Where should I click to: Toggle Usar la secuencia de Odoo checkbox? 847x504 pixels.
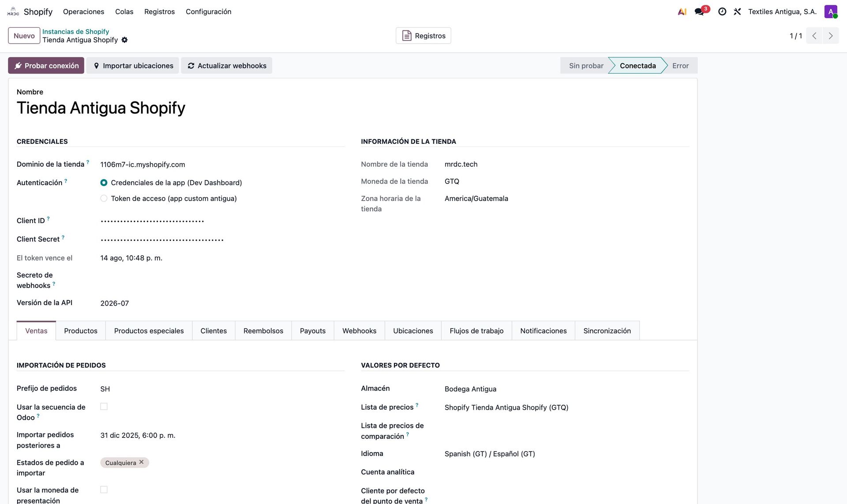104,407
